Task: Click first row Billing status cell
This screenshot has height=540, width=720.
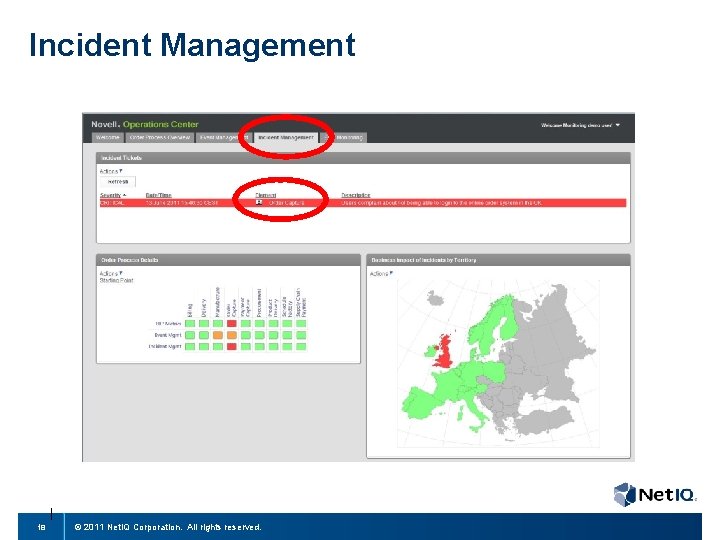Action: coord(190,324)
